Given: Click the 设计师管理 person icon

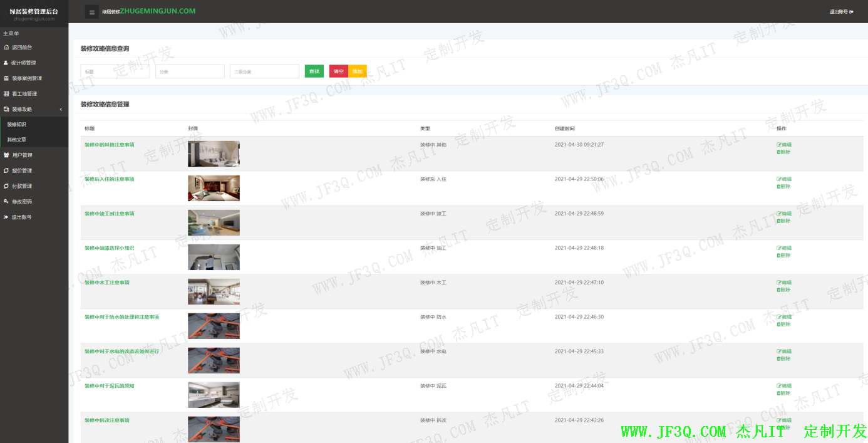Looking at the screenshot, I should point(6,63).
